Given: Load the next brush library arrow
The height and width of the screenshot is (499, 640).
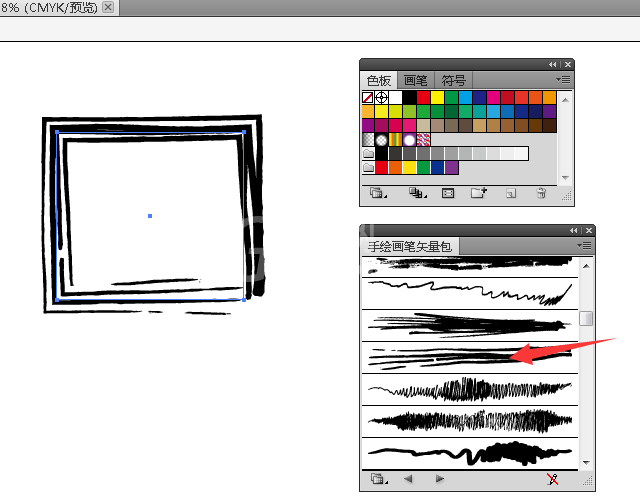Looking at the screenshot, I should click(439, 479).
